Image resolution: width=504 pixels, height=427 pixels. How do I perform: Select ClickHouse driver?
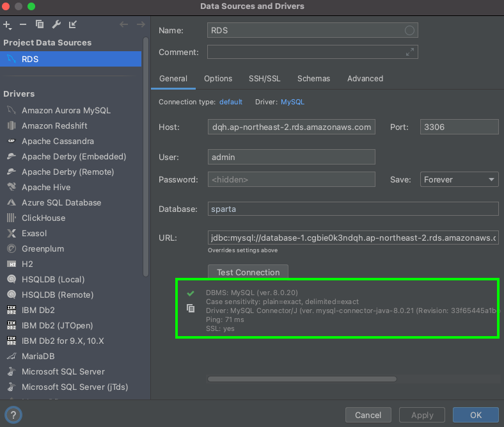[71, 218]
